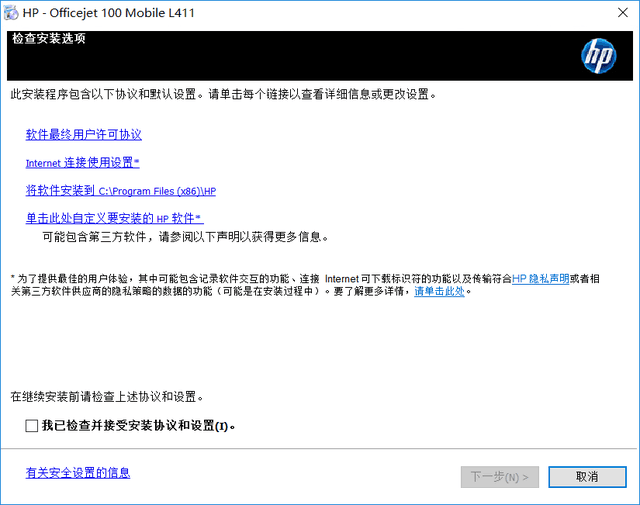Click the window title HP - Officejet 100 Mobile L411
This screenshot has width=640, height=505.
click(x=109, y=13)
